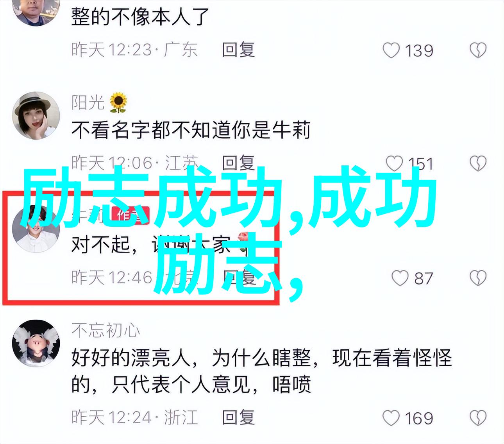504x444 pixels.
Task: Like 不忘初心's comment with 169 likes
Action: [391, 418]
